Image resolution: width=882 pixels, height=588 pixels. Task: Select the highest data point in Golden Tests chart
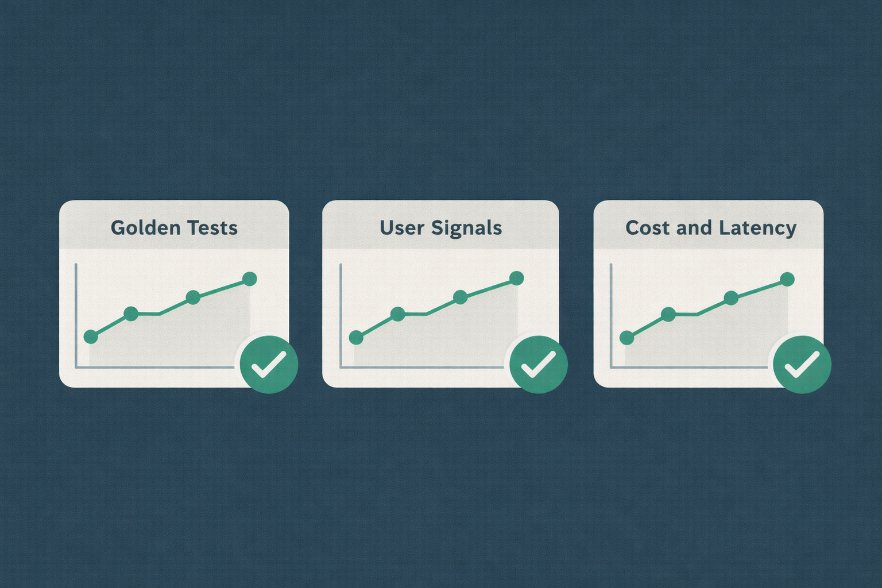click(x=249, y=279)
